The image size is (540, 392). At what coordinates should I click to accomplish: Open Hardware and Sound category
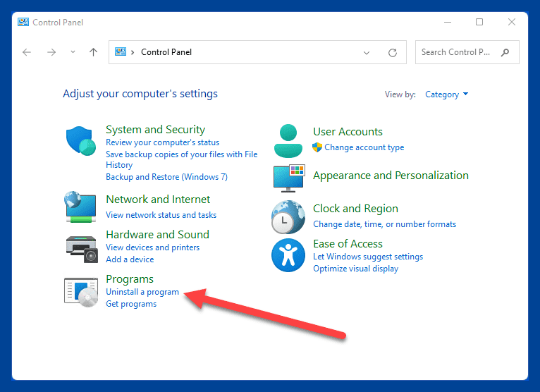point(158,234)
